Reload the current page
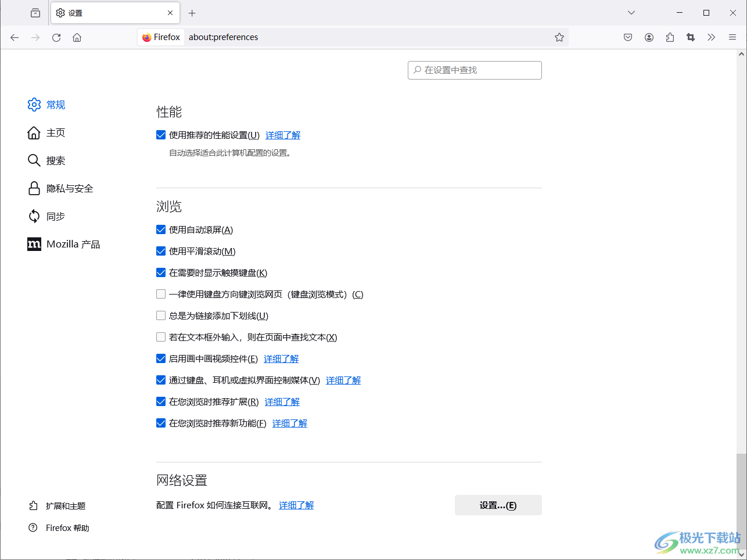The image size is (747, 560). tap(56, 37)
